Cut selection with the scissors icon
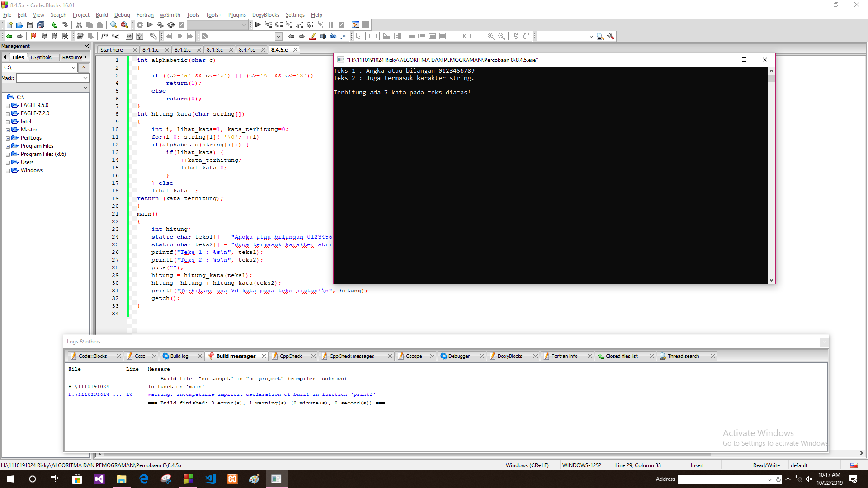The width and height of the screenshot is (868, 488). click(79, 25)
